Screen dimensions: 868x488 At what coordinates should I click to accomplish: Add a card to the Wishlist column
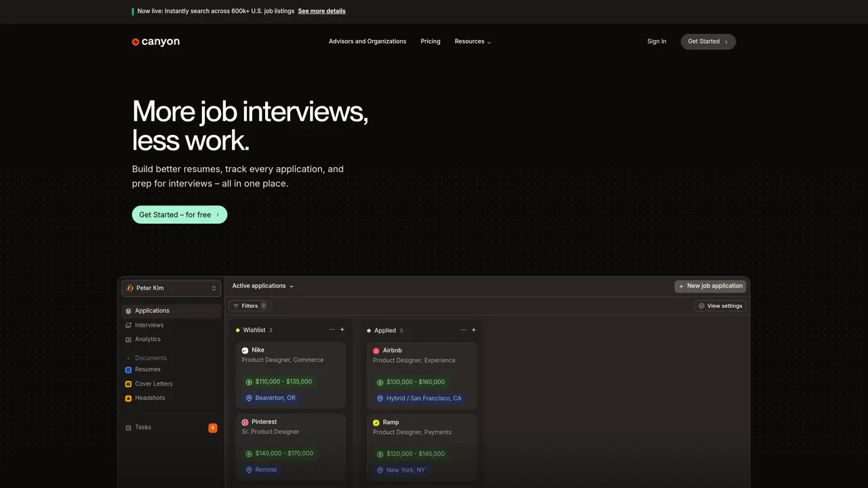click(x=342, y=330)
